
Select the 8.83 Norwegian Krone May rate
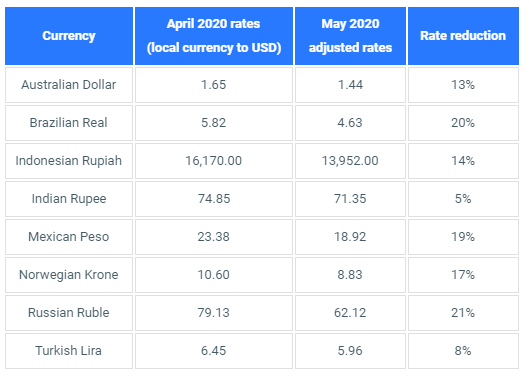click(350, 275)
